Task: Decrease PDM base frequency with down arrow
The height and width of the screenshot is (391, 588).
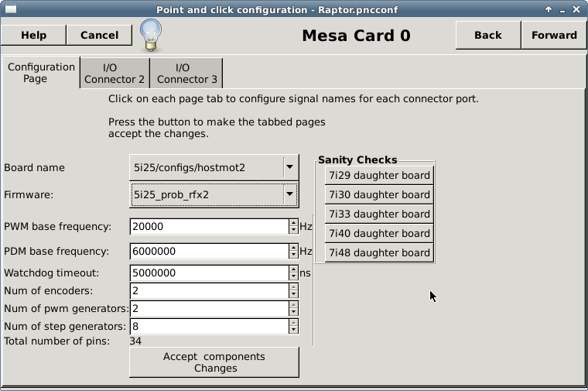Action: [x=294, y=256]
